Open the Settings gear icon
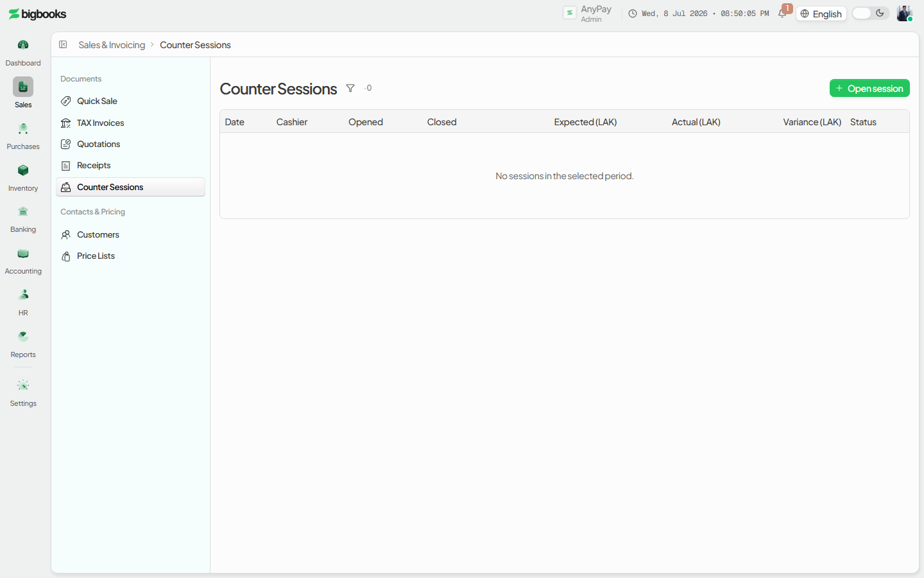The height and width of the screenshot is (578, 924). (23, 385)
